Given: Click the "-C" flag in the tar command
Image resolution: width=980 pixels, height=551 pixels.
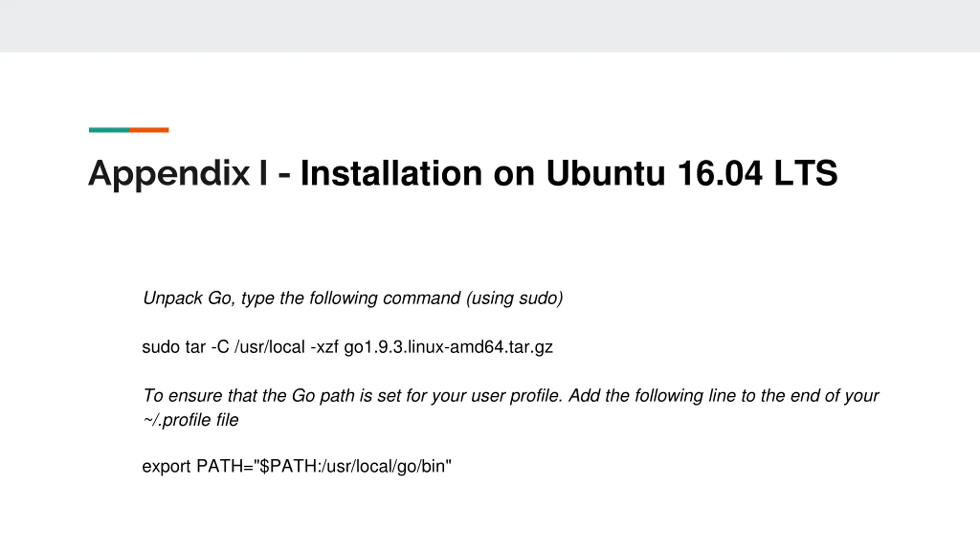Looking at the screenshot, I should coord(220,347).
